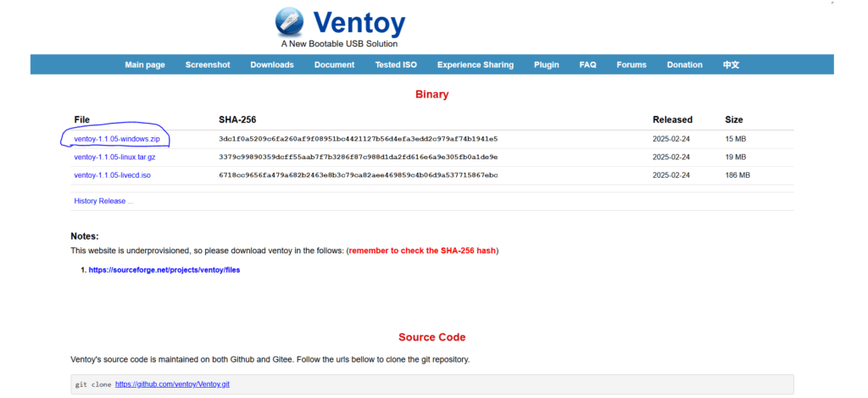
Task: Open the Downloads menu item
Action: 272,64
